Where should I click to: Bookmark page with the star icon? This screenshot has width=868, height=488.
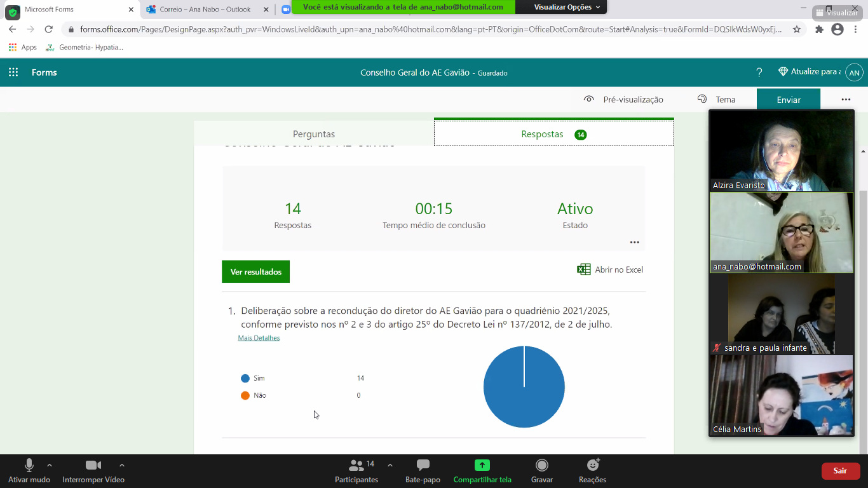796,29
